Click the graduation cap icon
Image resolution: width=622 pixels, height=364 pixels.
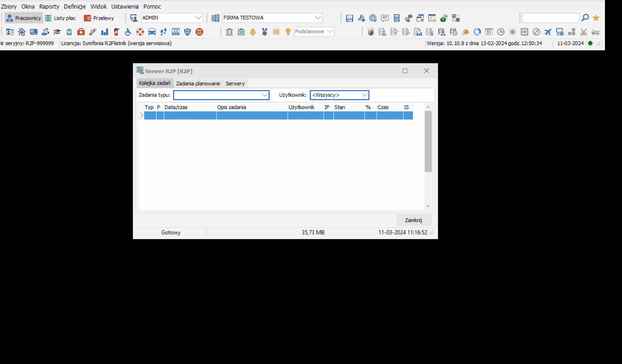click(x=57, y=32)
